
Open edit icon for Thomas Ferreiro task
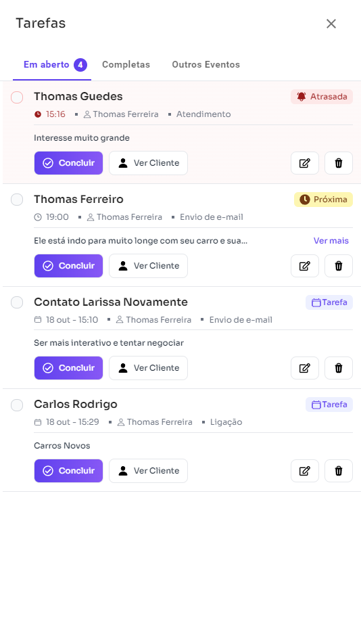coord(305,266)
